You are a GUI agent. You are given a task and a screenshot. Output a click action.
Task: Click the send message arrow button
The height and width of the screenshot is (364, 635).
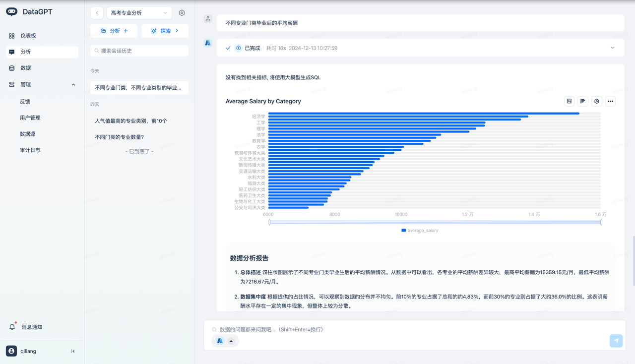point(616,341)
